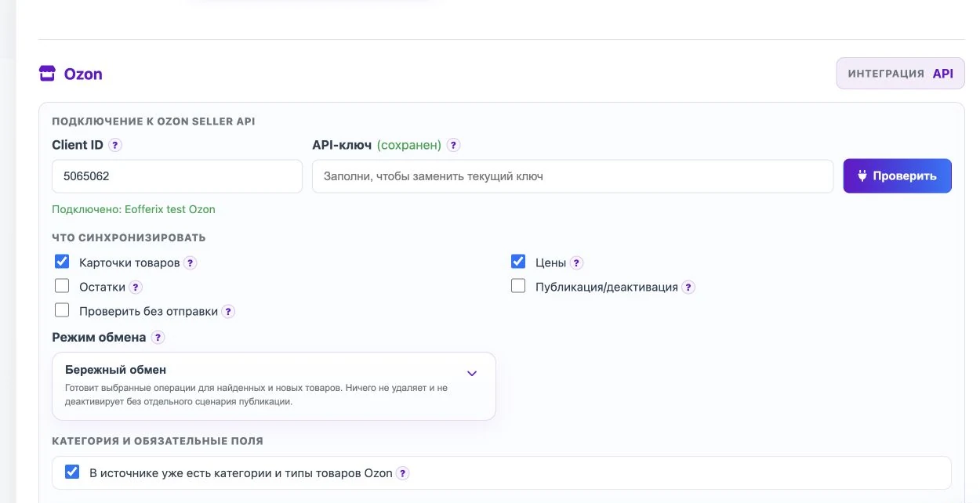Viewport: 980px width, 503px height.
Task: Uncheck the Карточки товаров checkbox
Action: pyautogui.click(x=62, y=262)
